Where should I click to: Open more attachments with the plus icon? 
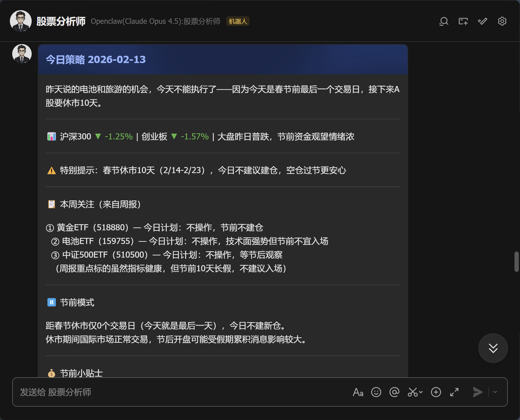tap(436, 392)
